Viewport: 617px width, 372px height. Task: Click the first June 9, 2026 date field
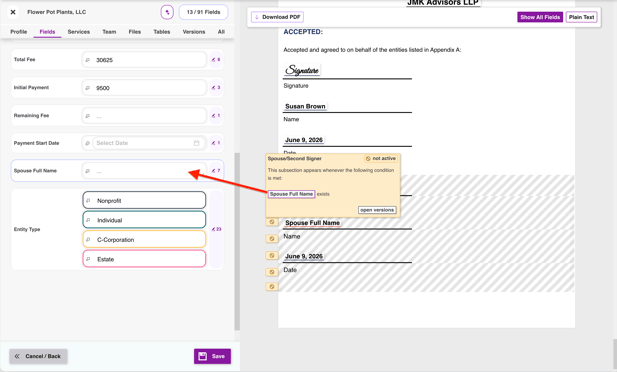tap(304, 140)
